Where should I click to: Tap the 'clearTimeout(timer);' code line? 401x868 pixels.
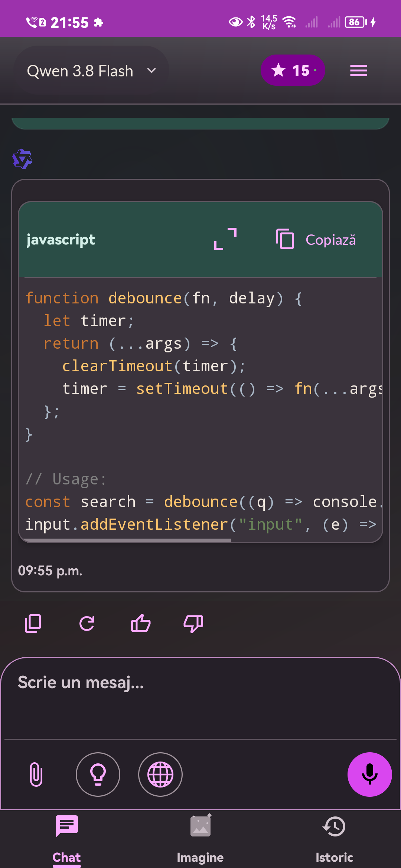tap(154, 366)
